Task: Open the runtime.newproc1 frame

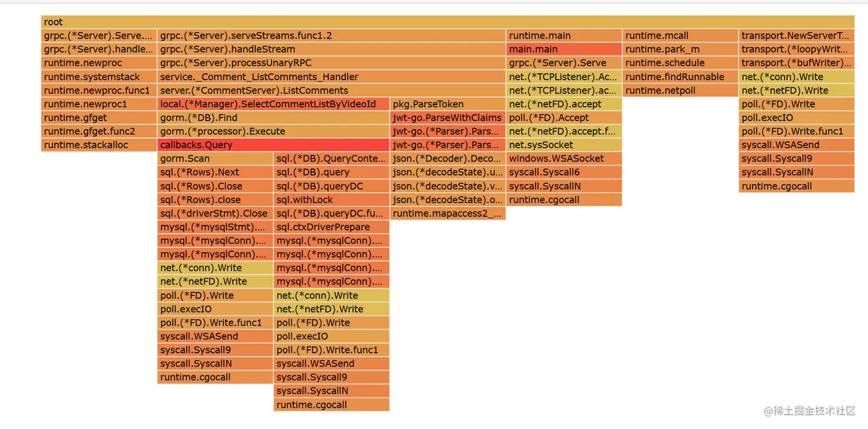Action: click(99, 104)
